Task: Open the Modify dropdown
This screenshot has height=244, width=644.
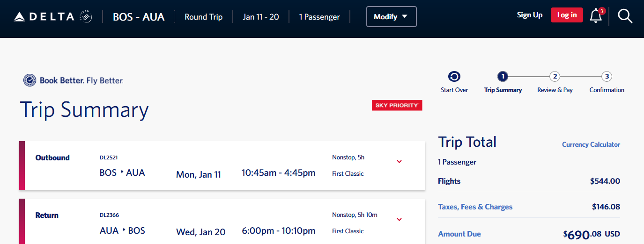Action: [x=391, y=17]
